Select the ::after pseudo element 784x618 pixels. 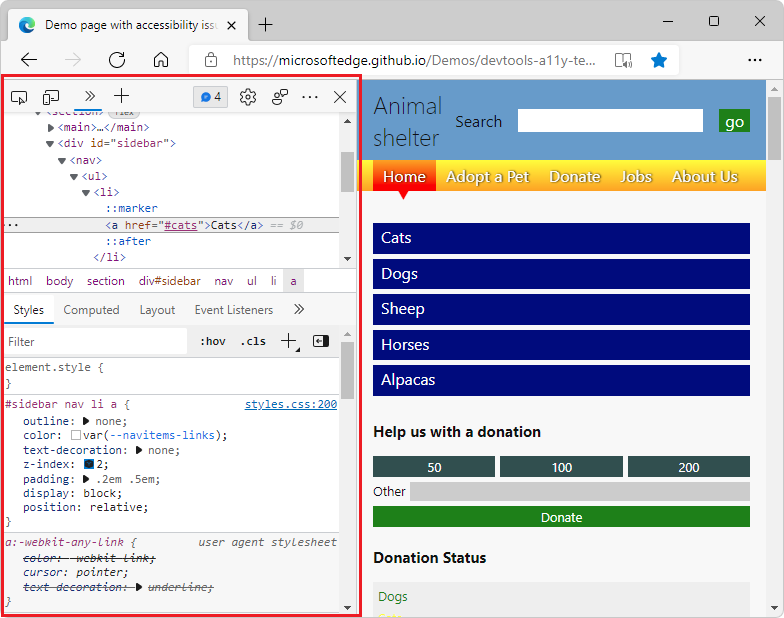[128, 242]
